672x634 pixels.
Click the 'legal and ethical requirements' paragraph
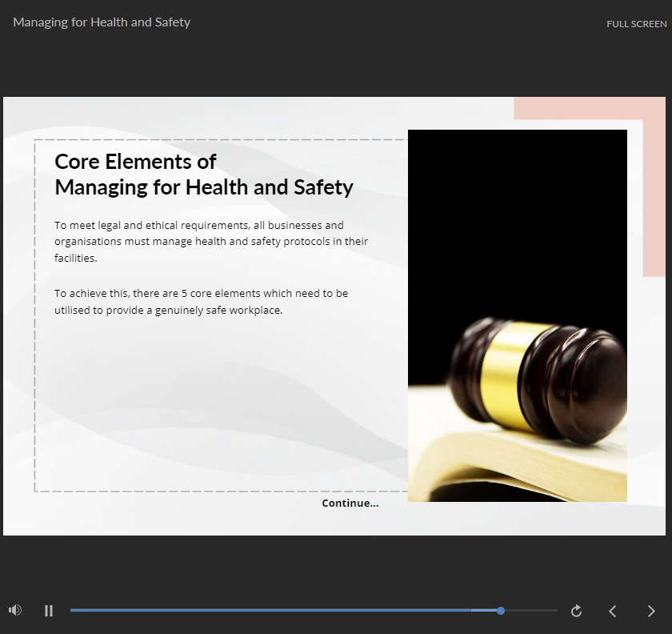pyautogui.click(x=211, y=242)
